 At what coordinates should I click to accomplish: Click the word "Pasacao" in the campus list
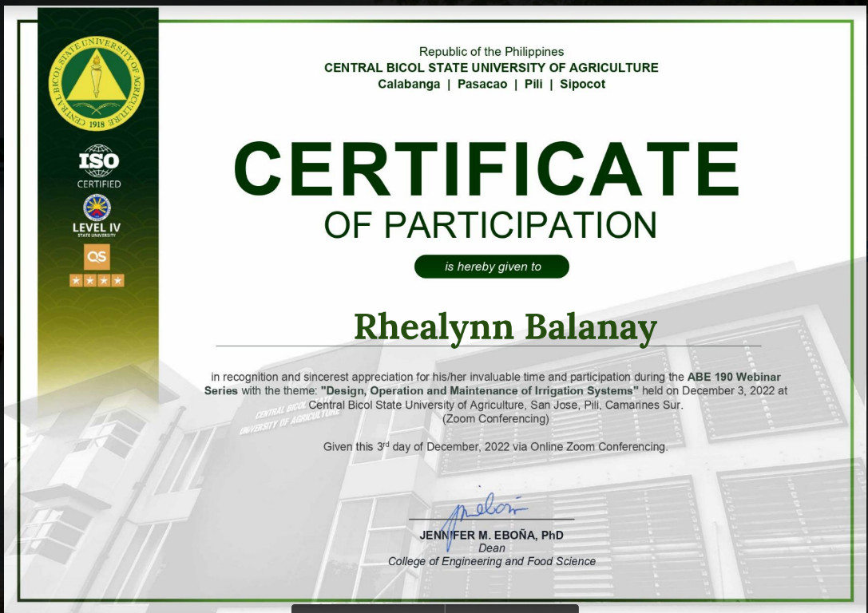[x=482, y=84]
